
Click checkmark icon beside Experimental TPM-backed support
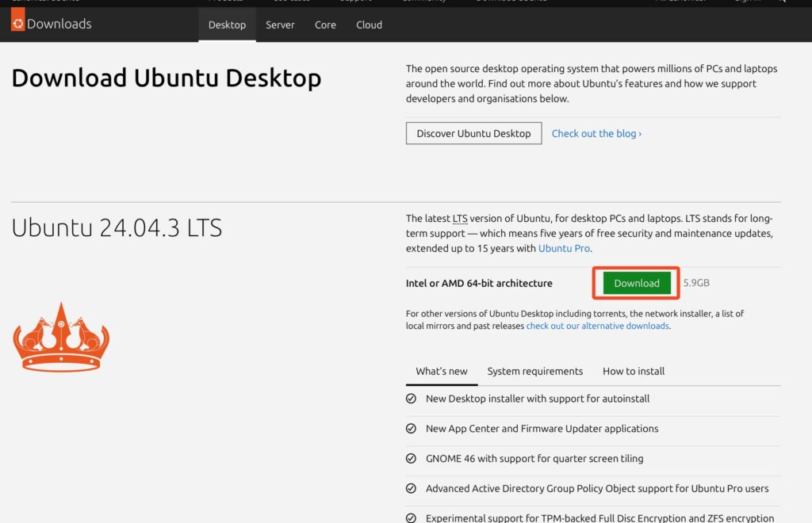point(411,518)
